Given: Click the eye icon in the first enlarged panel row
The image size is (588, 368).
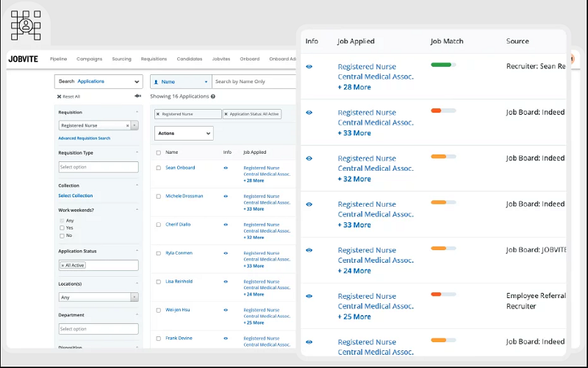Looking at the screenshot, I should 309,67.
